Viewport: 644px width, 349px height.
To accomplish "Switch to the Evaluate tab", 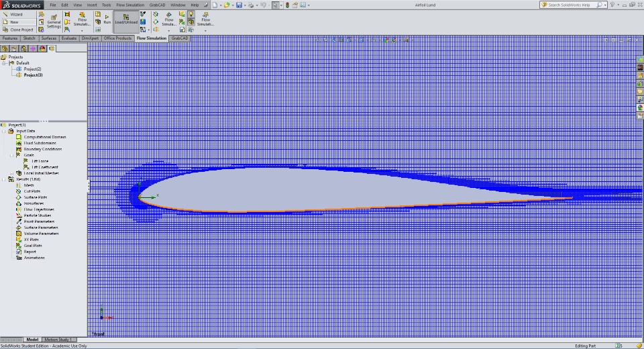I will [69, 38].
